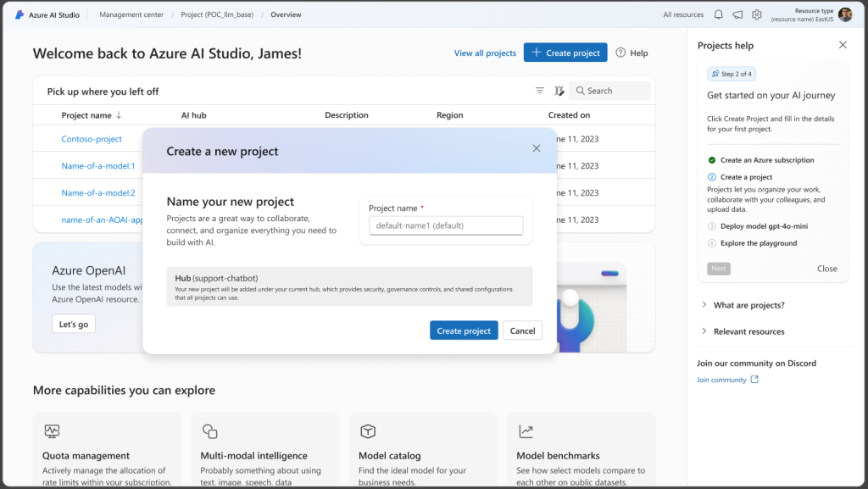Click the Let's go button

74,324
